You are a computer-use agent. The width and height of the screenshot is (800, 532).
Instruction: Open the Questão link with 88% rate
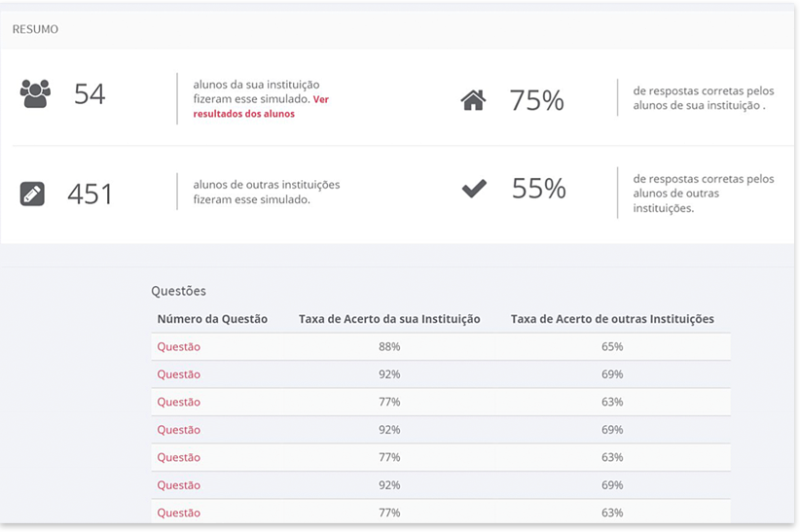[178, 347]
